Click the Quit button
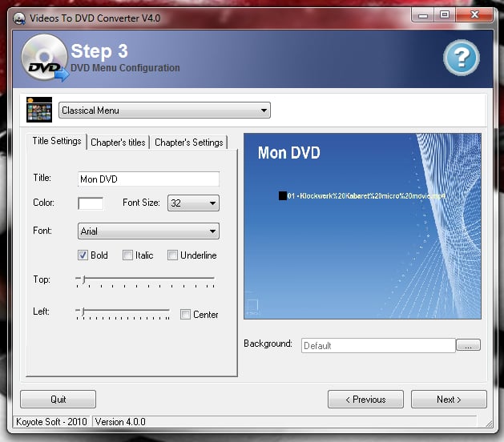The width and height of the screenshot is (504, 442). (58, 400)
